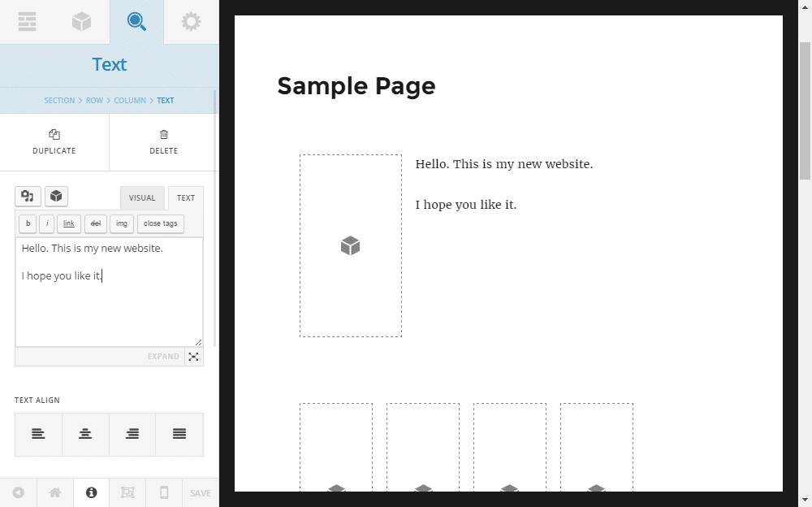Insert bold tag with b button
Image resolution: width=812 pixels, height=507 pixels.
[28, 223]
